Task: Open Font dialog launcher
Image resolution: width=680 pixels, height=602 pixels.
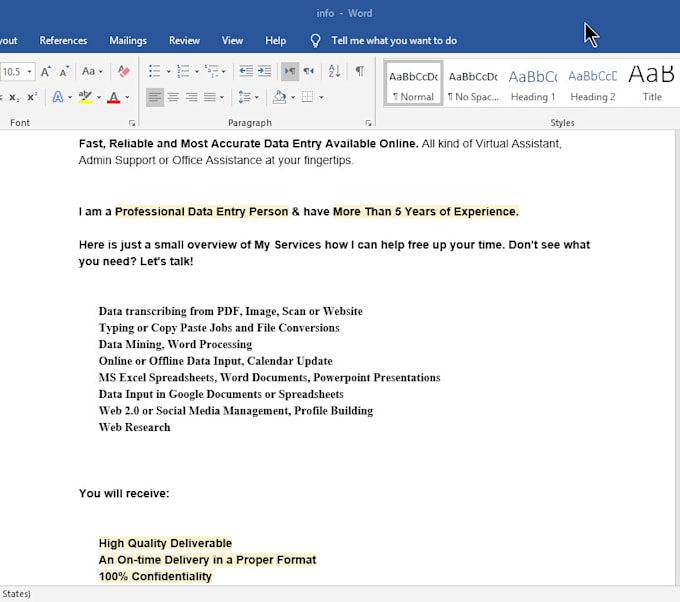Action: [132, 123]
